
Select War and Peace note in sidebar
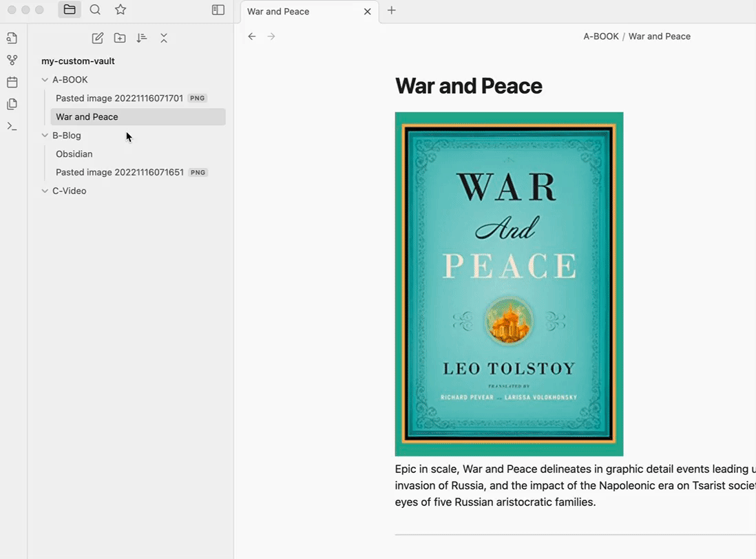tap(138, 116)
